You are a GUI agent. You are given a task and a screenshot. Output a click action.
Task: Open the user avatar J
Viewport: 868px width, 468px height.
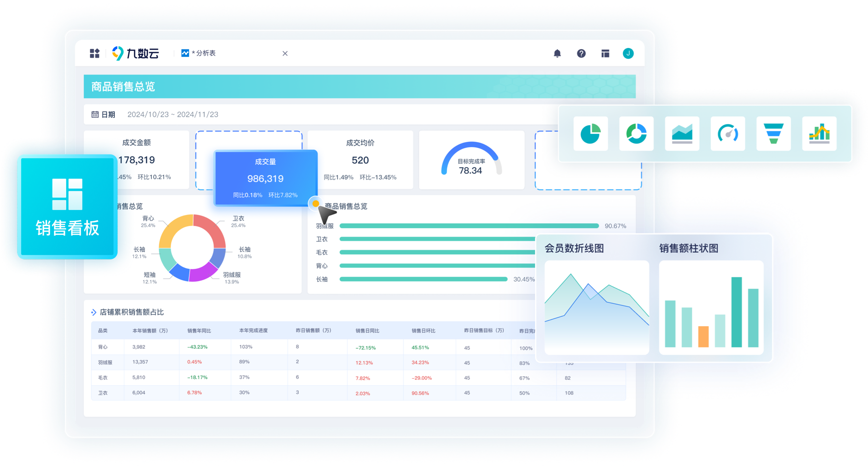[x=628, y=53]
